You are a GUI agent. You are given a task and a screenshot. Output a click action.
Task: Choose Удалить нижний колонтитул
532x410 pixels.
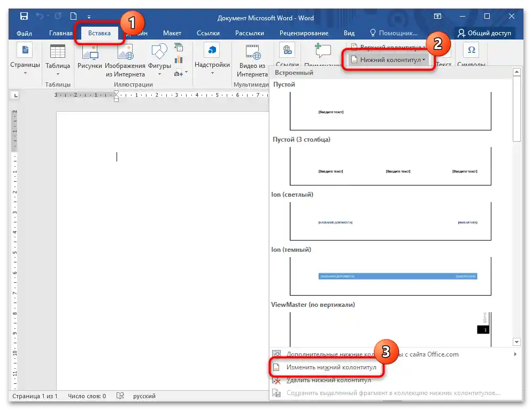pyautogui.click(x=328, y=380)
